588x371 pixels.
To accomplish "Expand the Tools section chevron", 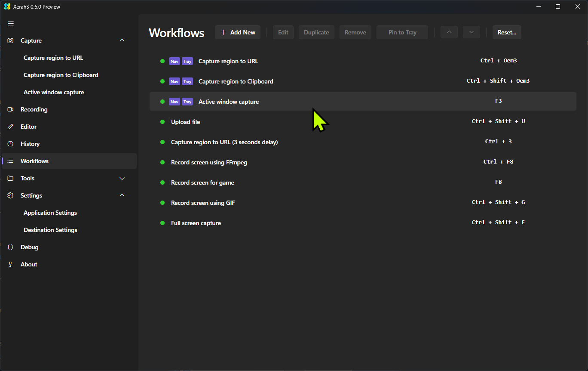I will click(122, 178).
